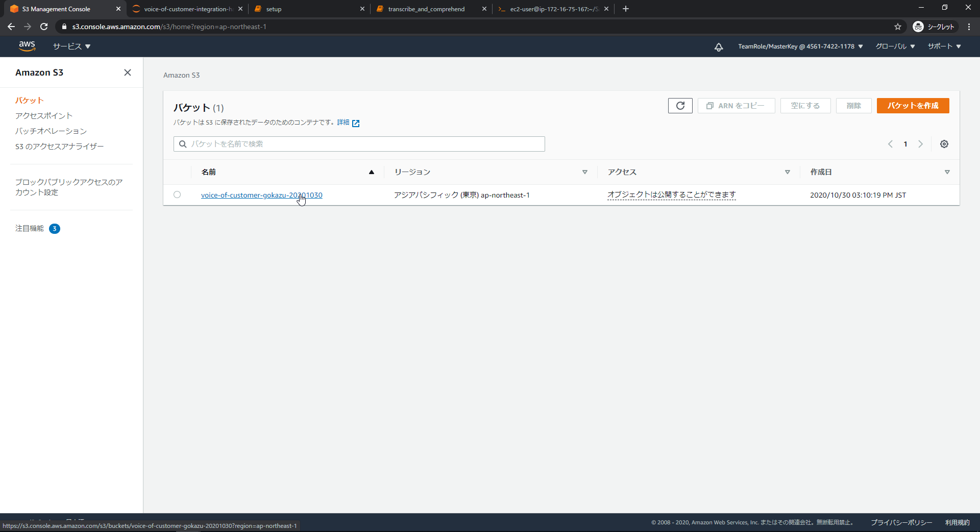The image size is (980, 532).
Task: Open S3 のアクセスアナライザー in sidebar
Action: 59,147
